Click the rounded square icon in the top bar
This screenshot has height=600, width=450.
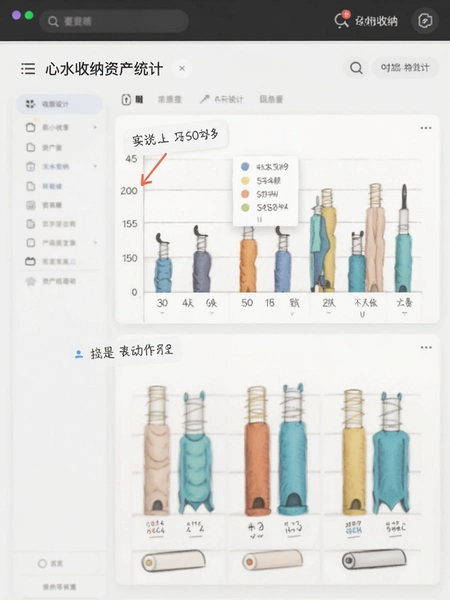point(425,21)
